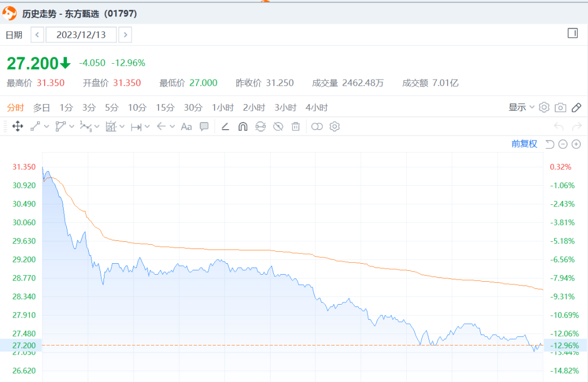Screen dimensions: 588x382
Task: Zoom out the chart with minus icon
Action: 563,144
